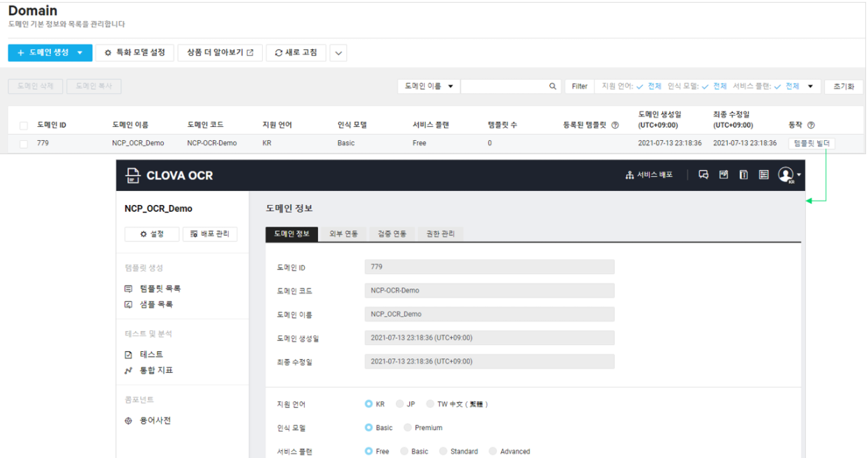Switch to the 검증 연동 tab
Image resolution: width=868 pixels, height=458 pixels.
(392, 234)
